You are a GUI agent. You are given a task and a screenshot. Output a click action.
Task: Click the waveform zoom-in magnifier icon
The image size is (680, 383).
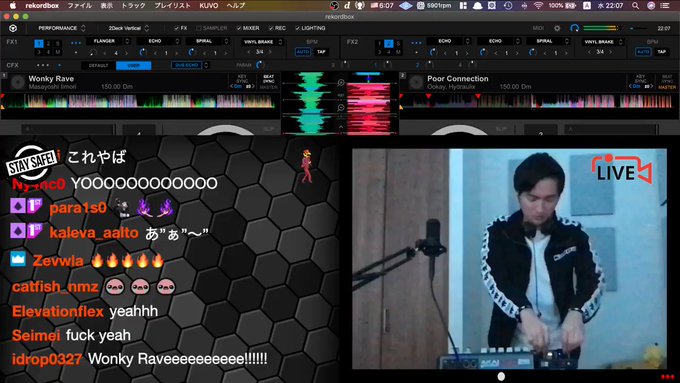[x=341, y=82]
